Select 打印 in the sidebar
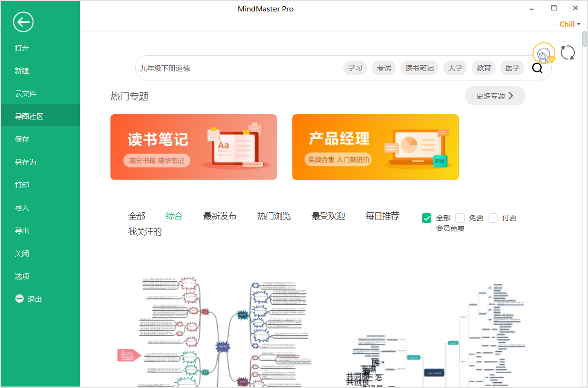Image resolution: width=588 pixels, height=388 pixels. click(x=40, y=185)
